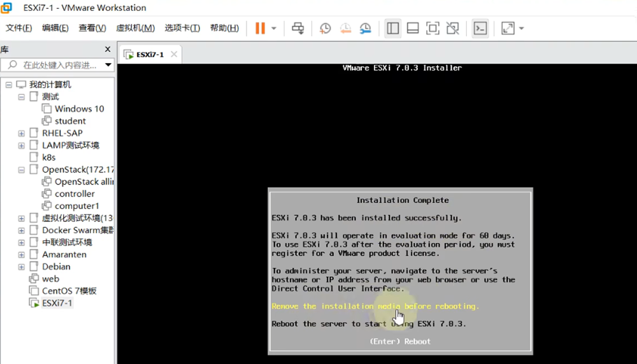Expand the Amaranten folder
The width and height of the screenshot is (637, 364).
(x=21, y=255)
